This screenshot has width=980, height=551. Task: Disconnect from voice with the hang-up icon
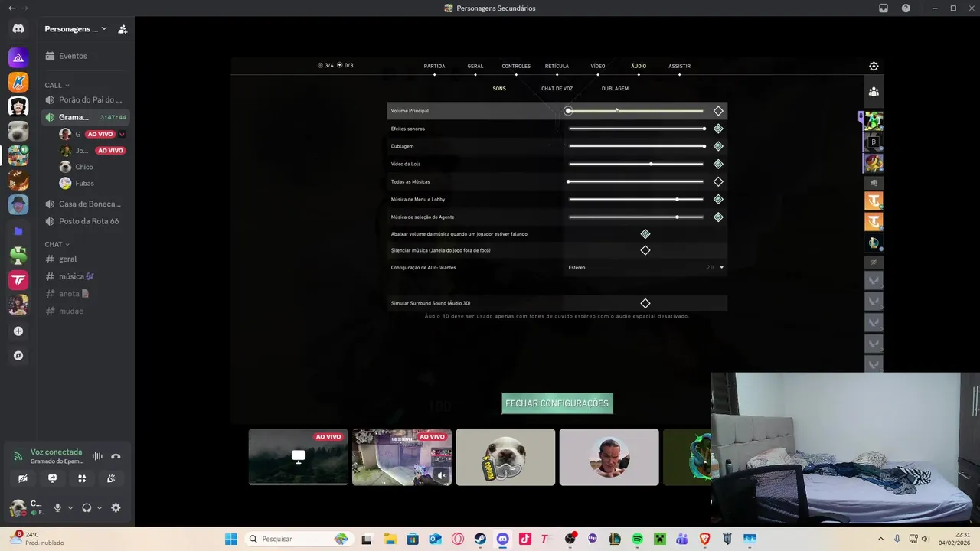pos(116,456)
